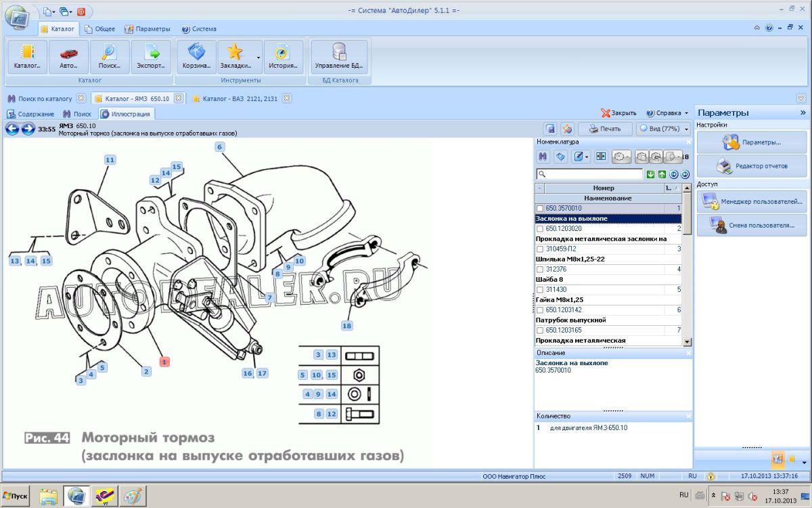This screenshot has height=508, width=812.
Task: Add illustration to bookmarks with star icon
Action: click(568, 129)
